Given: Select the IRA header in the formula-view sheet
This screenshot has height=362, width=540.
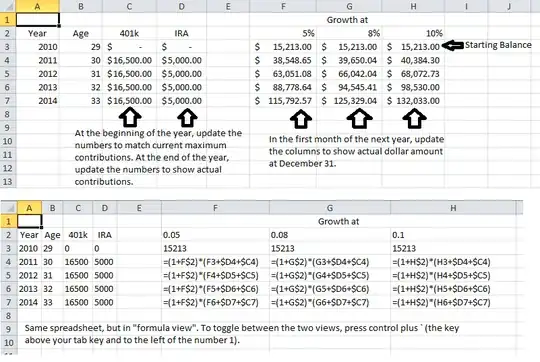Looking at the screenshot, I should [x=105, y=235].
